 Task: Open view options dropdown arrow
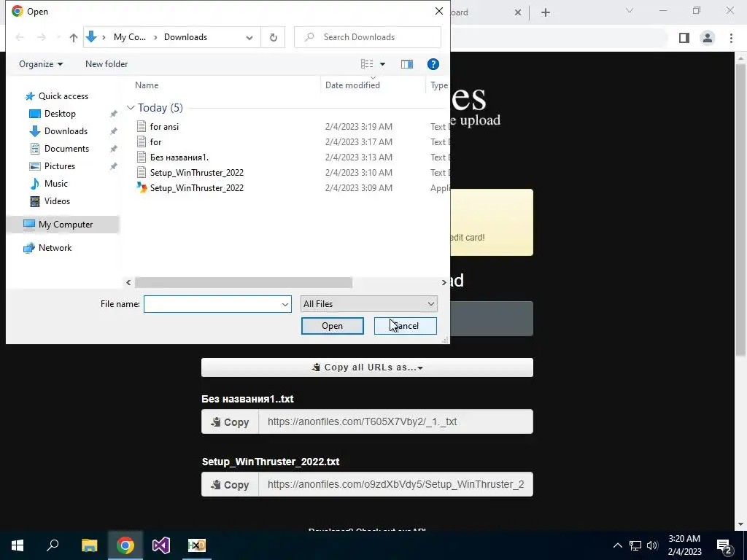point(382,64)
